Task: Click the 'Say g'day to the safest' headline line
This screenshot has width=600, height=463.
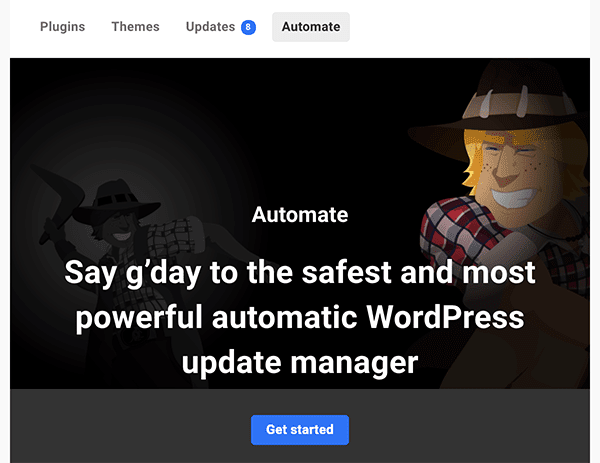Action: (300, 273)
